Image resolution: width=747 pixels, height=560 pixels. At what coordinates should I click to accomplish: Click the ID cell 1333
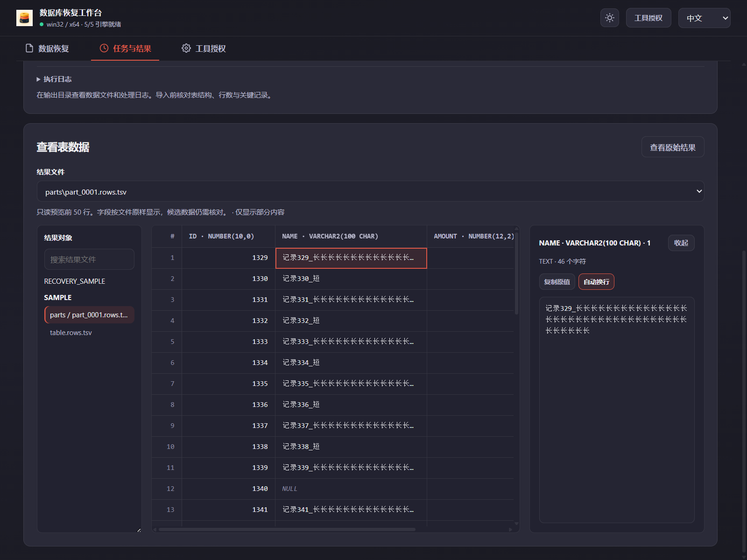pyautogui.click(x=228, y=342)
